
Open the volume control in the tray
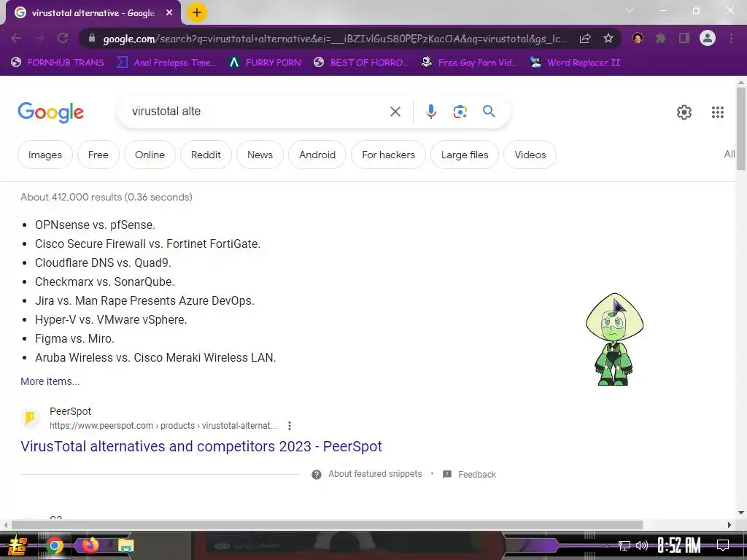tap(642, 545)
